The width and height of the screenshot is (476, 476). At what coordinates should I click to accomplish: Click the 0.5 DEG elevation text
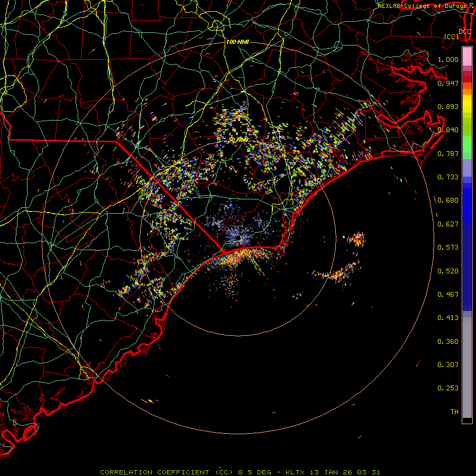(x=255, y=472)
